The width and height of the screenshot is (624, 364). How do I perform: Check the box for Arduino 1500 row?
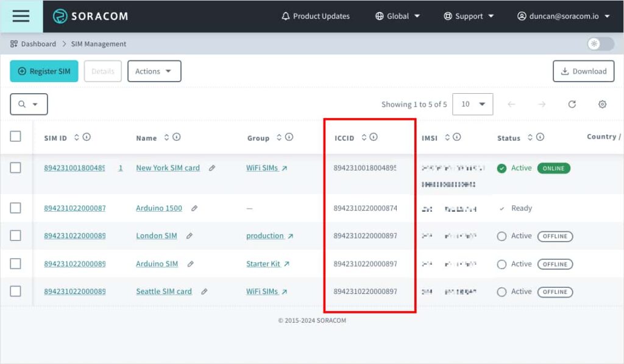pos(16,208)
